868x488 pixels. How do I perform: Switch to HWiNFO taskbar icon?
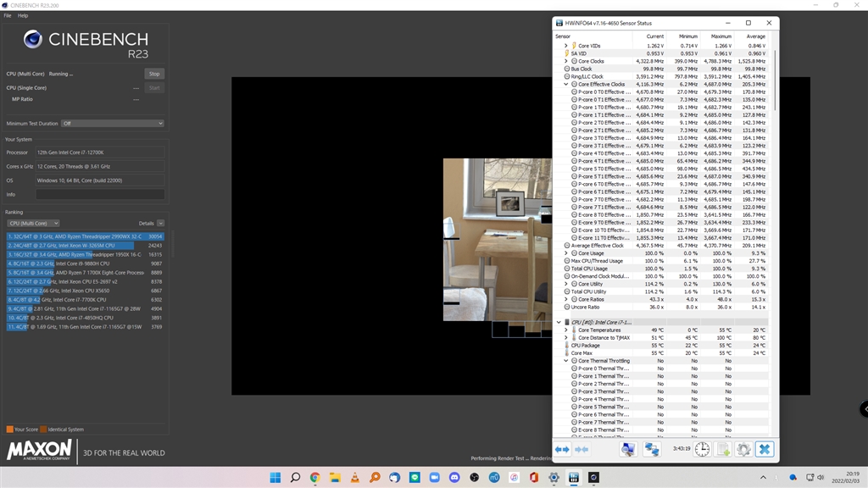tap(574, 478)
